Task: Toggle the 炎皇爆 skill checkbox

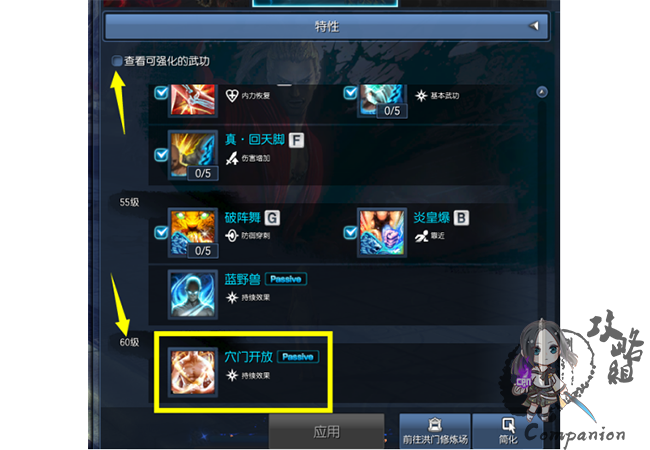Action: pyautogui.click(x=350, y=232)
